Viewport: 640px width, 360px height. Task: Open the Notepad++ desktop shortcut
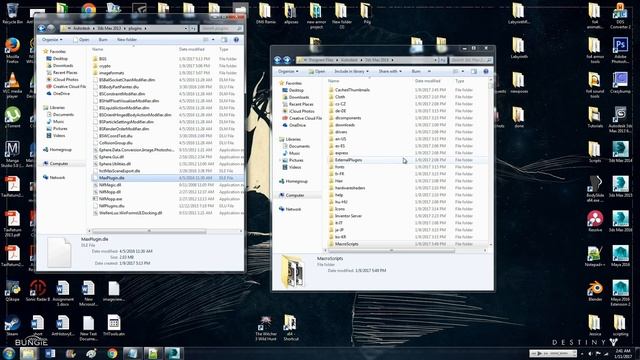pos(595,256)
